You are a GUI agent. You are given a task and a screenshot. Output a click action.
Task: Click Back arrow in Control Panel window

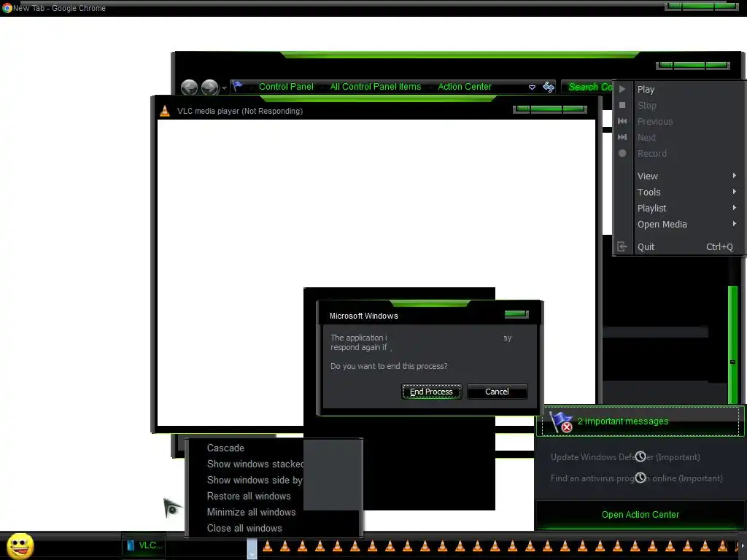tap(189, 87)
